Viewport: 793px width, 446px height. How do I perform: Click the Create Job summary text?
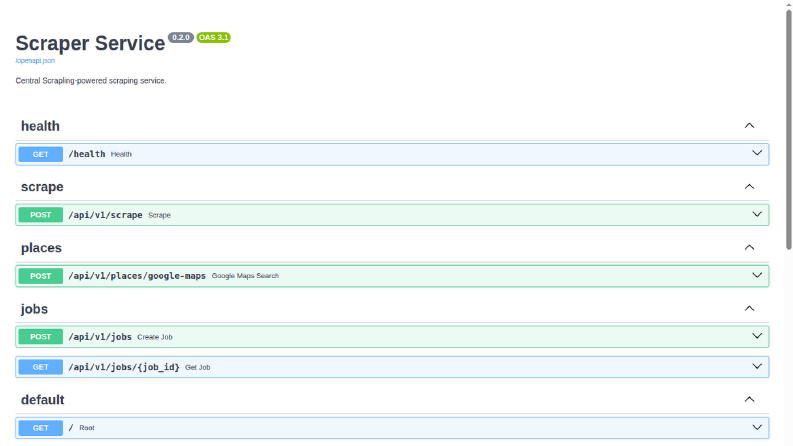[155, 337]
